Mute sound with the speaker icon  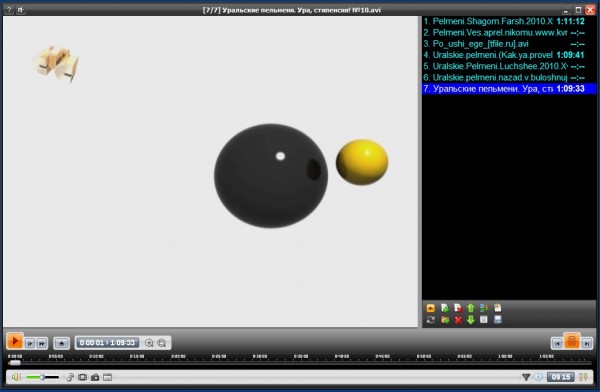[x=15, y=377]
